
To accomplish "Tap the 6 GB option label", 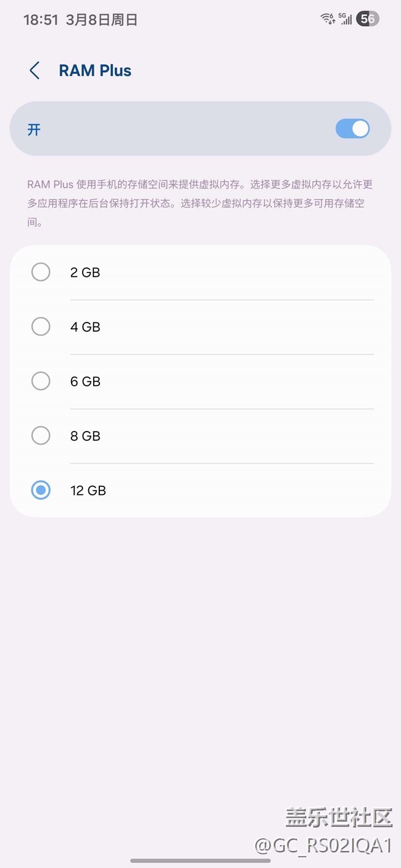I will click(x=85, y=382).
